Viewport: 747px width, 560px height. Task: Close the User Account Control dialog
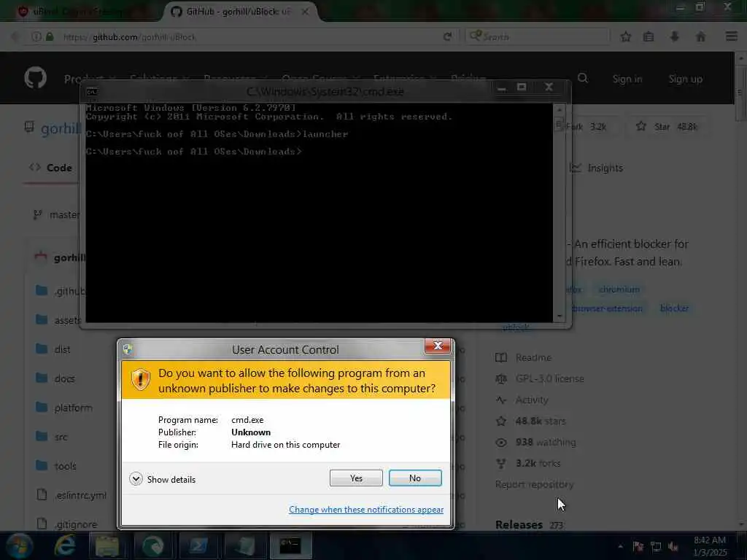pyautogui.click(x=438, y=346)
